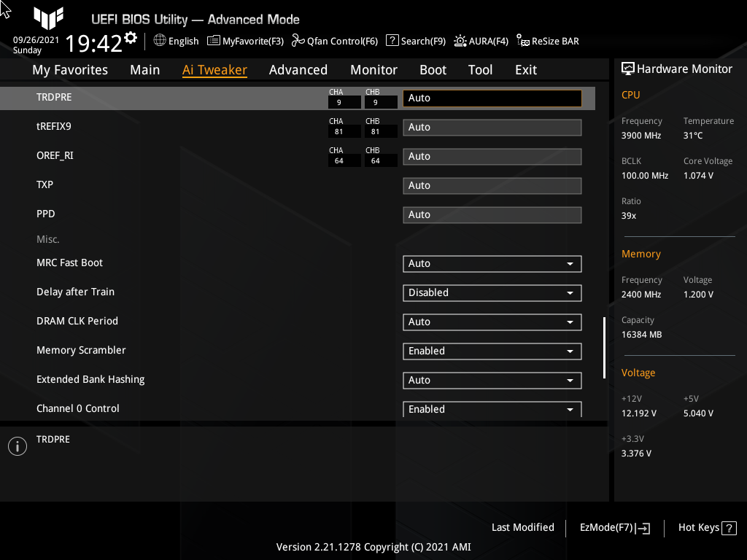Disable the Memory Scrambler setting

pyautogui.click(x=492, y=351)
